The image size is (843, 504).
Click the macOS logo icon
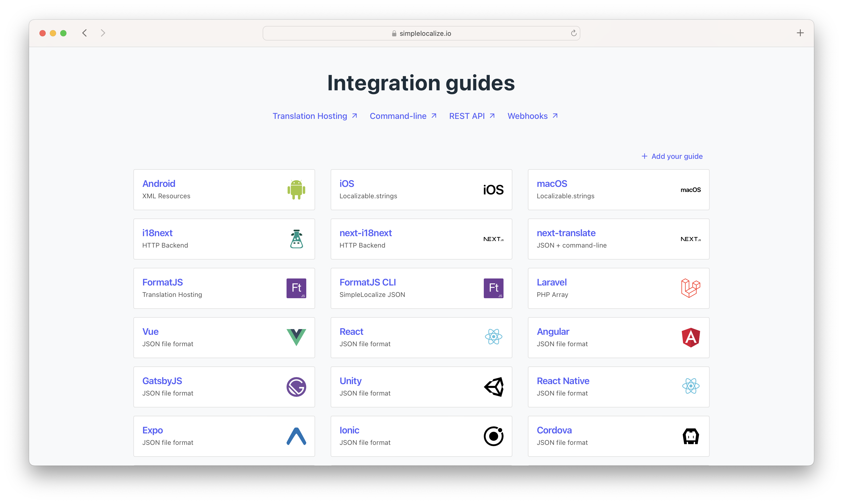pyautogui.click(x=690, y=190)
